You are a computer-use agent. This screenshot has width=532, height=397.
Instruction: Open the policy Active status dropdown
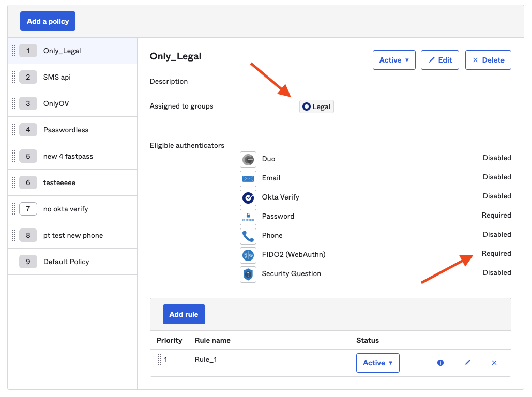pyautogui.click(x=394, y=60)
